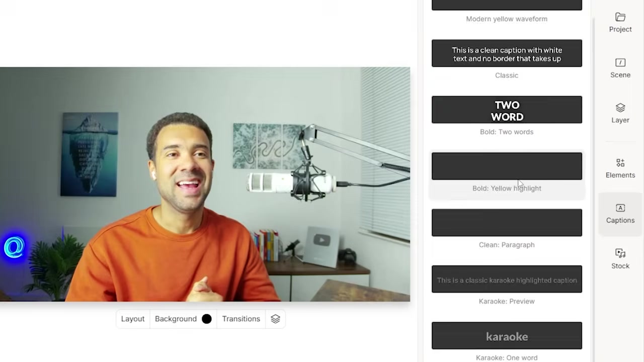Viewport: 644px width, 362px height.
Task: Open the Project panel folder icon
Action: (x=620, y=17)
